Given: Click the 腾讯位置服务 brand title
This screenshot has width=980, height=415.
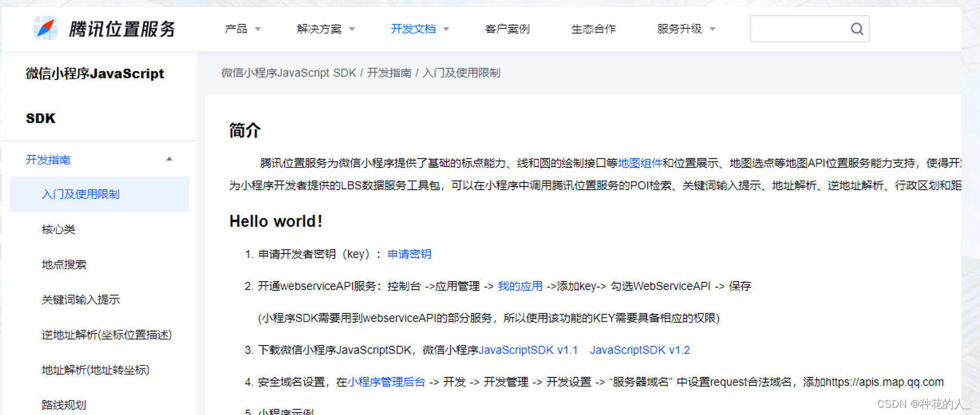Looking at the screenshot, I should pyautogui.click(x=122, y=29).
